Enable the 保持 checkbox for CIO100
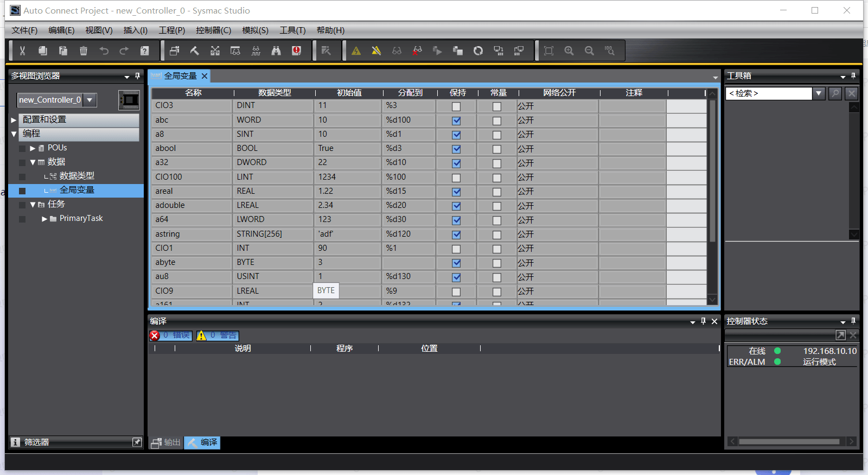Image resolution: width=868 pixels, height=475 pixels. tap(456, 178)
